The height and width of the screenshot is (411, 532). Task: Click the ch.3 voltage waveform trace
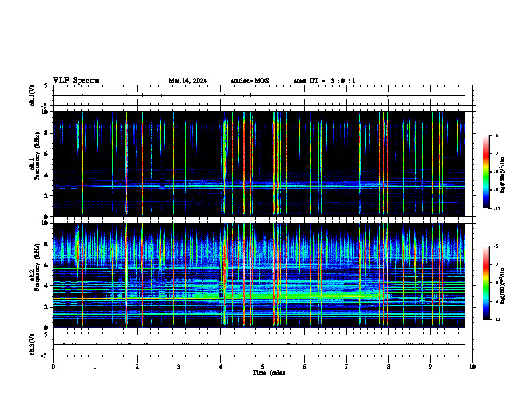click(259, 345)
